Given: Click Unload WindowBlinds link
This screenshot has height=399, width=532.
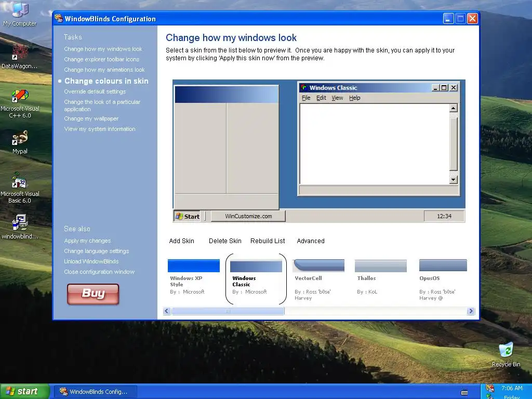Looking at the screenshot, I should (x=91, y=261).
